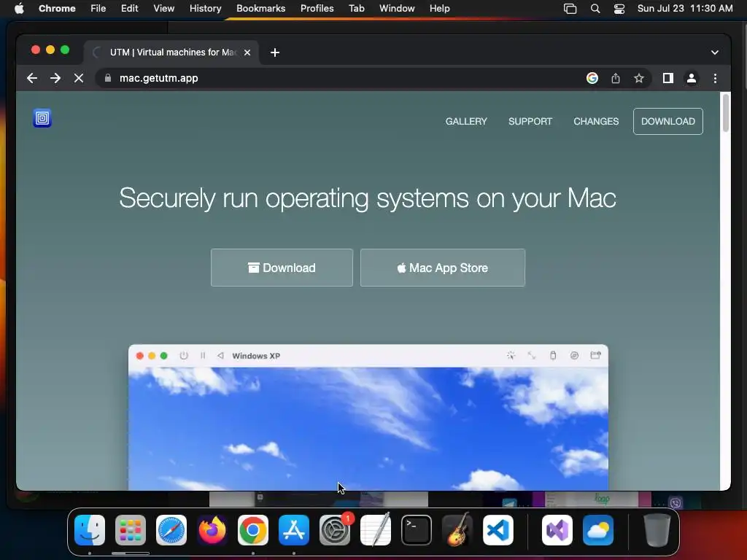Open the Profiles menu
747x560 pixels.
(317, 9)
